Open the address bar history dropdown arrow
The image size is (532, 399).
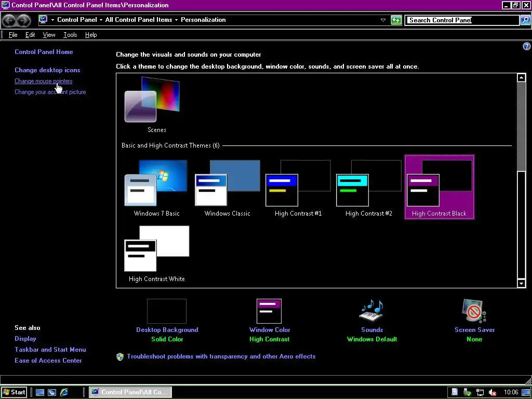tap(383, 20)
